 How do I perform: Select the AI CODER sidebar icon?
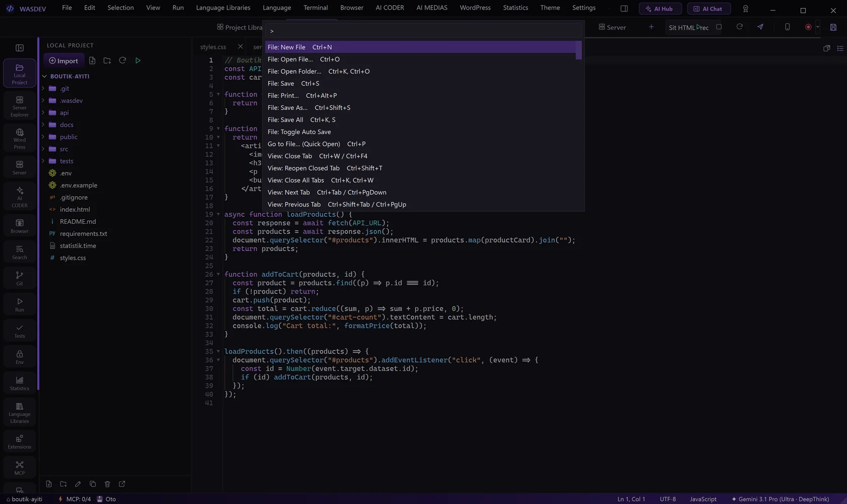pos(20,197)
